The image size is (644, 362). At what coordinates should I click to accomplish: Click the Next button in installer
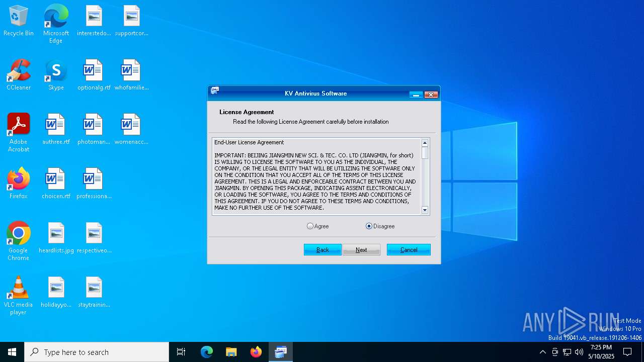361,250
